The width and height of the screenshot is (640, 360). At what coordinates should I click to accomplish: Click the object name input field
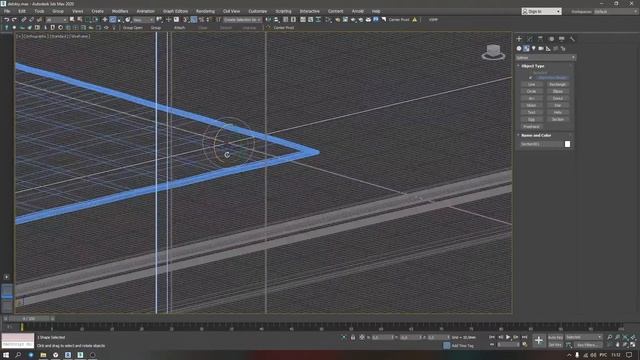click(x=541, y=144)
